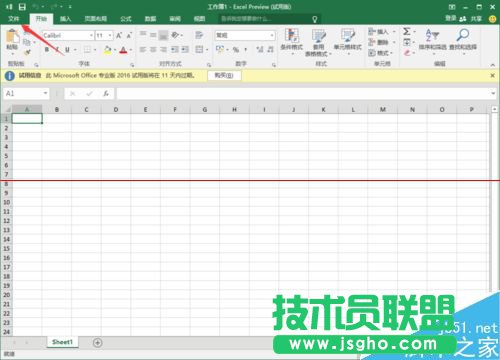Apply Percent style with % icon

(236, 50)
